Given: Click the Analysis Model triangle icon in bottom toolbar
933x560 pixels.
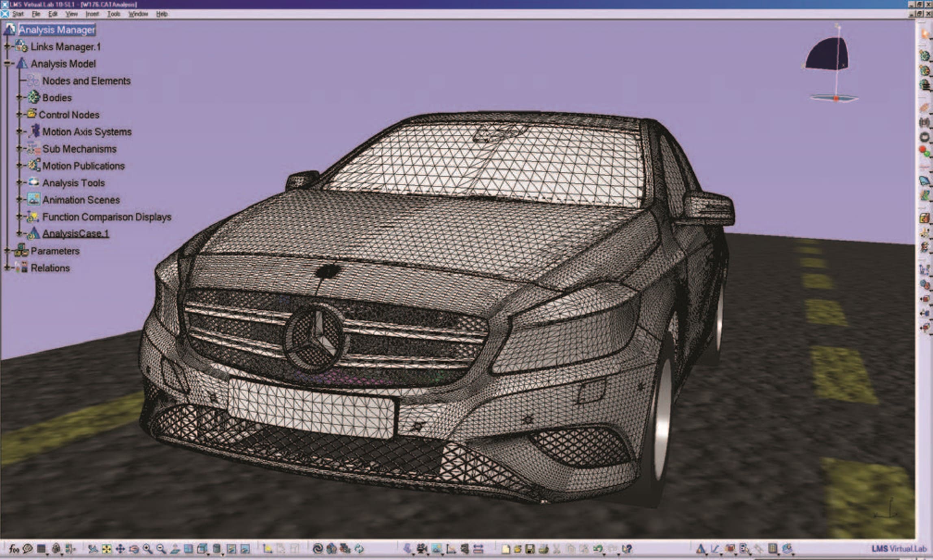Looking at the screenshot, I should (701, 549).
